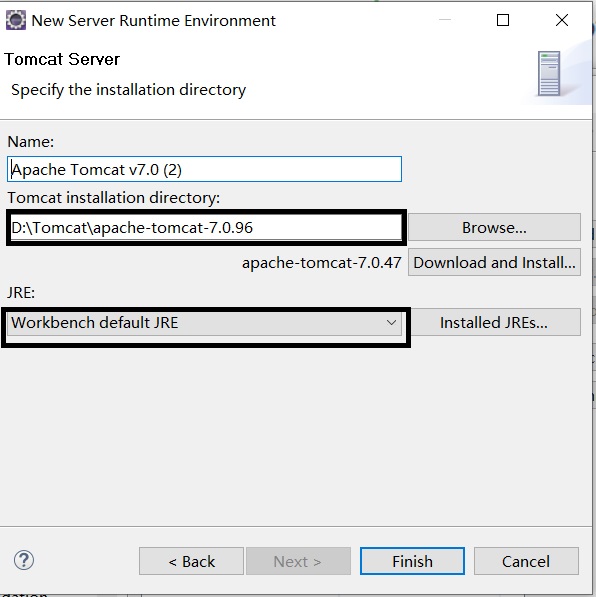Browse for the Tomcat installation directory
Viewport: 596px width, 597px height.
pos(494,227)
